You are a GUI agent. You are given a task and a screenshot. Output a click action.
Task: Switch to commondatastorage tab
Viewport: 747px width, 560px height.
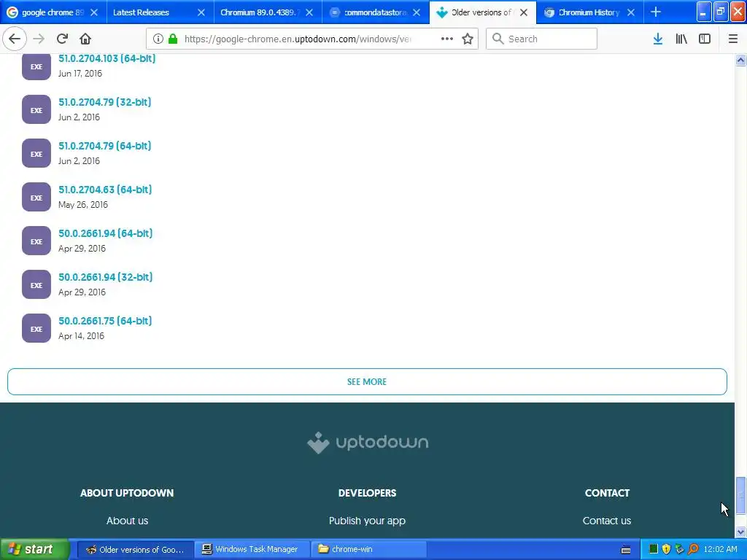[x=375, y=12]
